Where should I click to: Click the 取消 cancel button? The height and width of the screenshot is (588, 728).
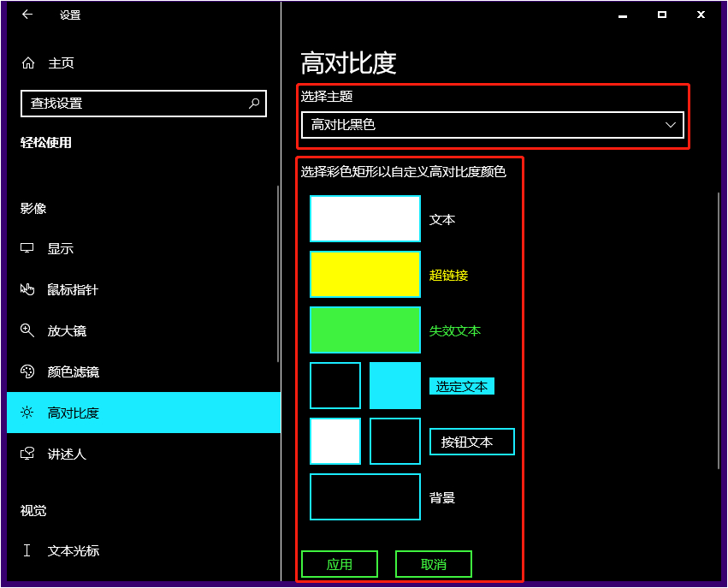(x=434, y=563)
